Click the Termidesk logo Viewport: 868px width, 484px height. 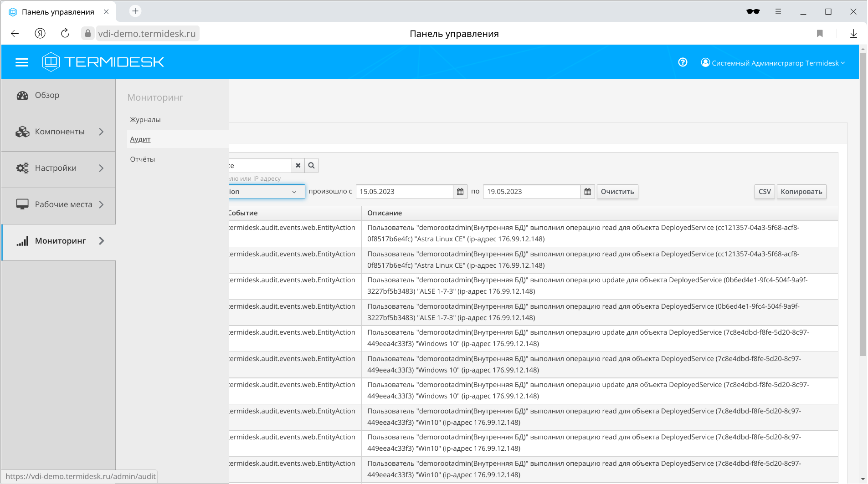[103, 61]
